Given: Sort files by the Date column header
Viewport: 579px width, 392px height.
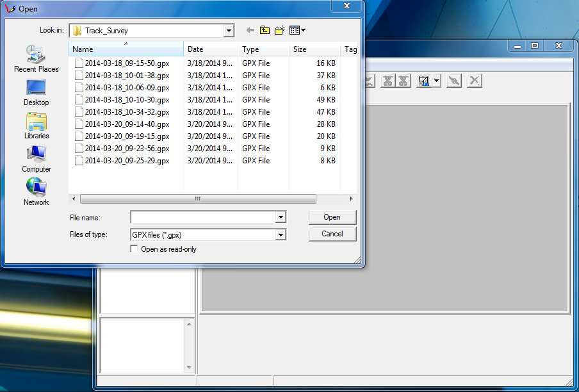Looking at the screenshot, I should click(195, 49).
